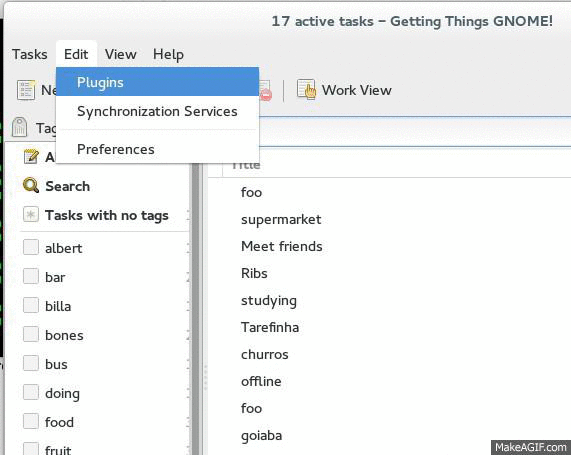The image size is (571, 455).
Task: Click the New Task notepad icon
Action: click(x=26, y=90)
